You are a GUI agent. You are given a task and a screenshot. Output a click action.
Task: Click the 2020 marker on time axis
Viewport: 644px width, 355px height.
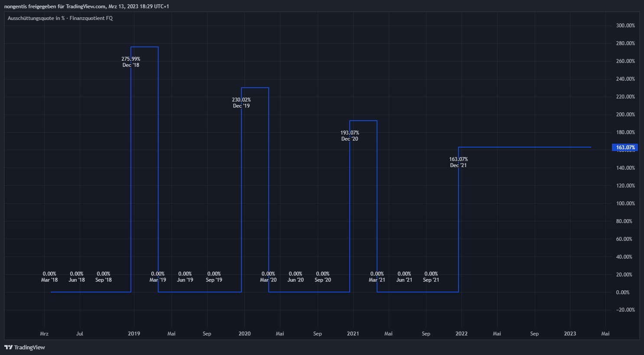244,334
